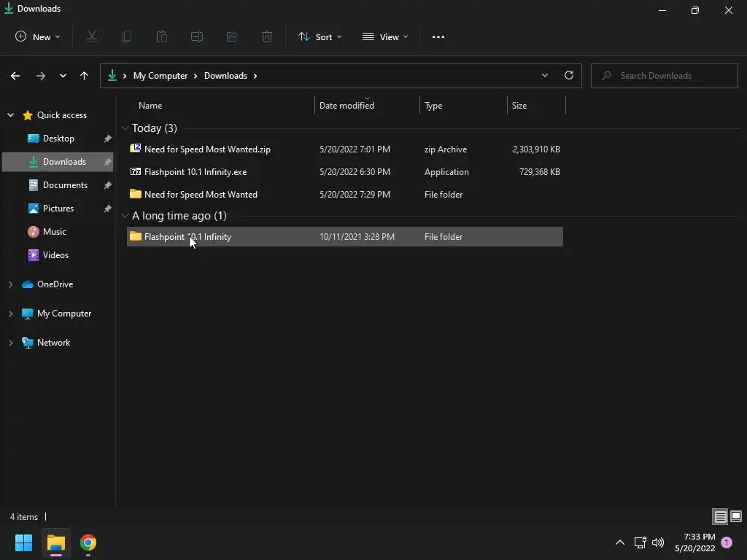Click the Paste clipboard icon
The width and height of the screenshot is (747, 560).
click(x=162, y=36)
